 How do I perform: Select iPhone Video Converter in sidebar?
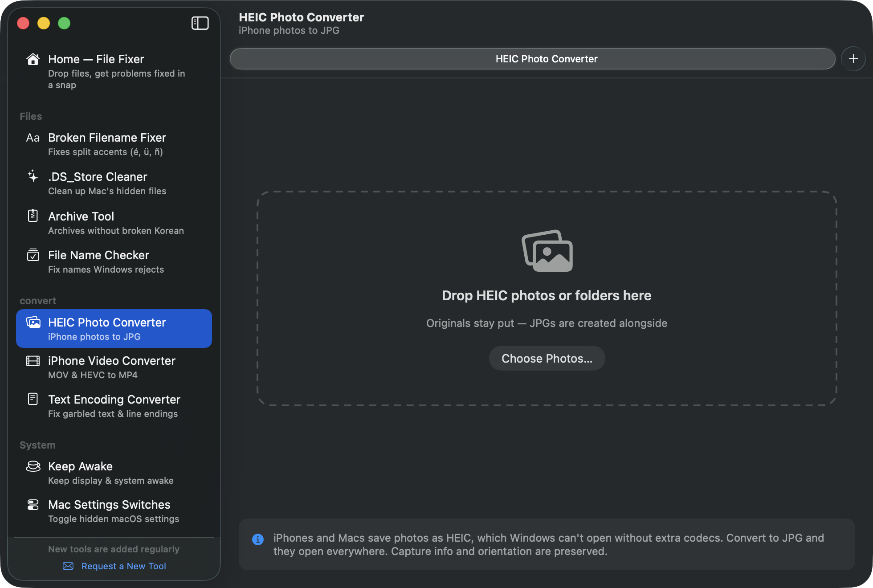pyautogui.click(x=114, y=367)
